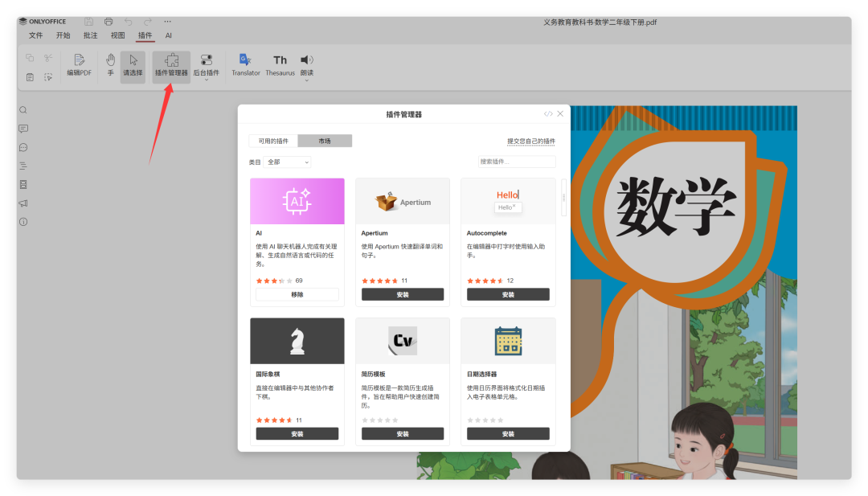Click the Apertium plugin thumbnail
The width and height of the screenshot is (868, 496).
[403, 201]
